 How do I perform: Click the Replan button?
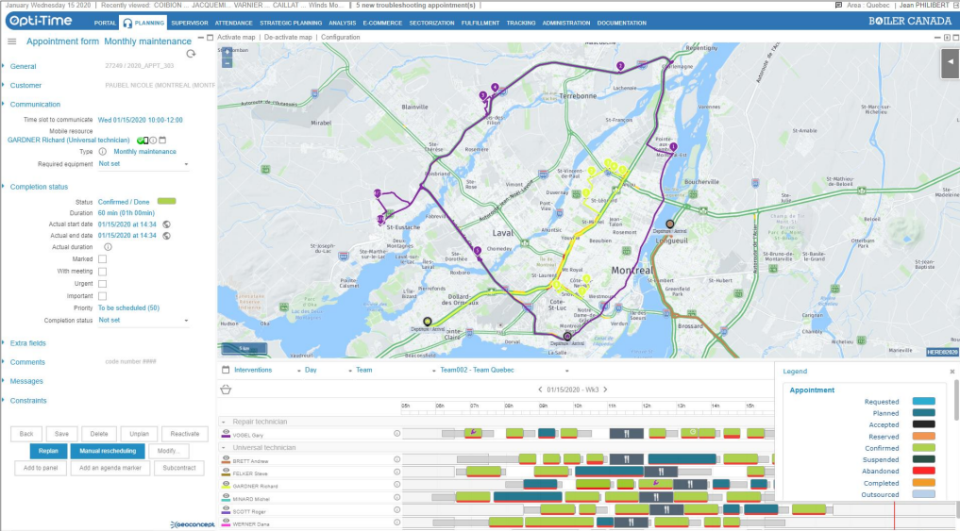pyautogui.click(x=48, y=451)
